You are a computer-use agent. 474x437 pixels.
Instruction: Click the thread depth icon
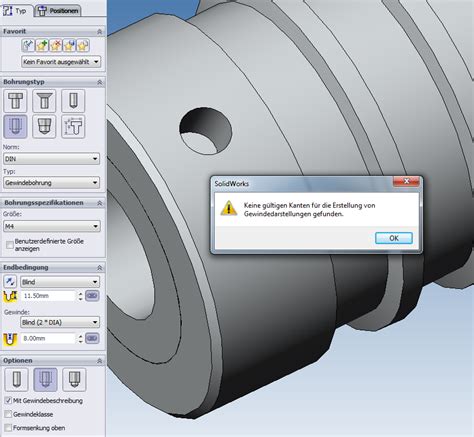tap(10, 339)
